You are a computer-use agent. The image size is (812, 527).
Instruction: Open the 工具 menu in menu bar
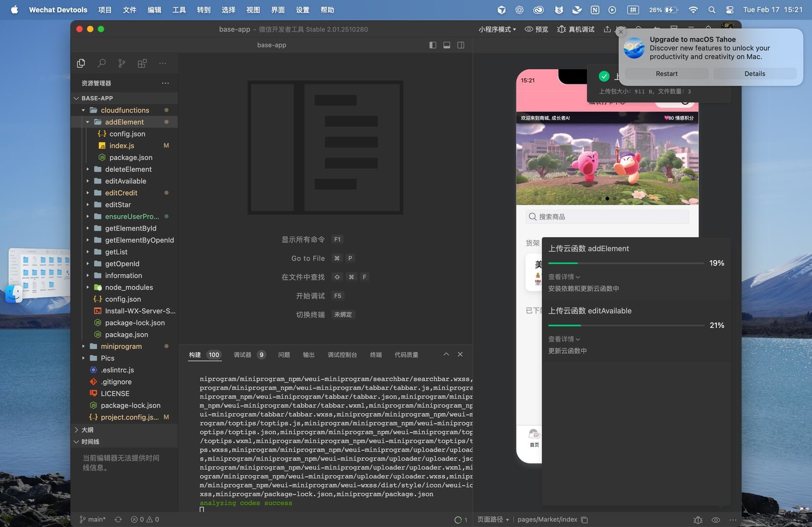coord(179,10)
